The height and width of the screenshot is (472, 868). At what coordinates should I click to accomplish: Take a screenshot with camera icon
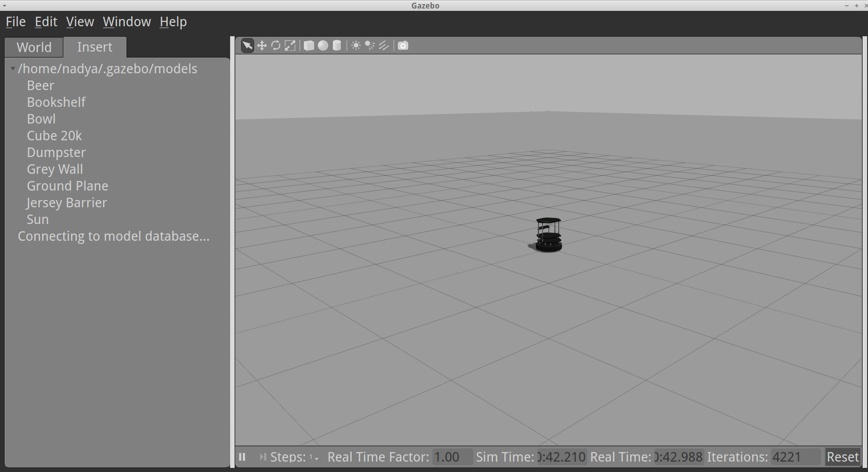click(x=403, y=46)
